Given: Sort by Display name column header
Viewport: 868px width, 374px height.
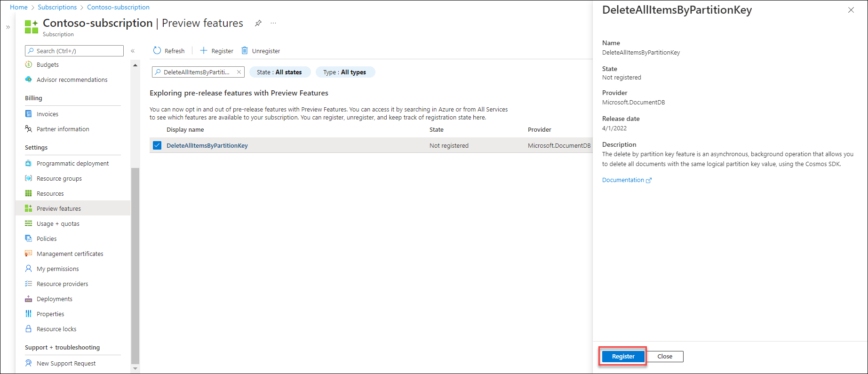Looking at the screenshot, I should pos(185,129).
